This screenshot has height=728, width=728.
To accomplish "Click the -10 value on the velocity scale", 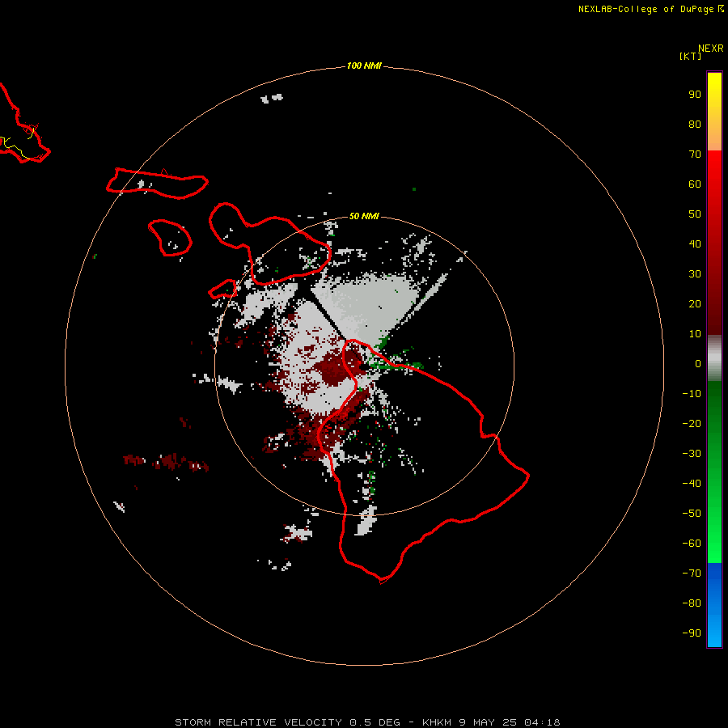I will 692,394.
